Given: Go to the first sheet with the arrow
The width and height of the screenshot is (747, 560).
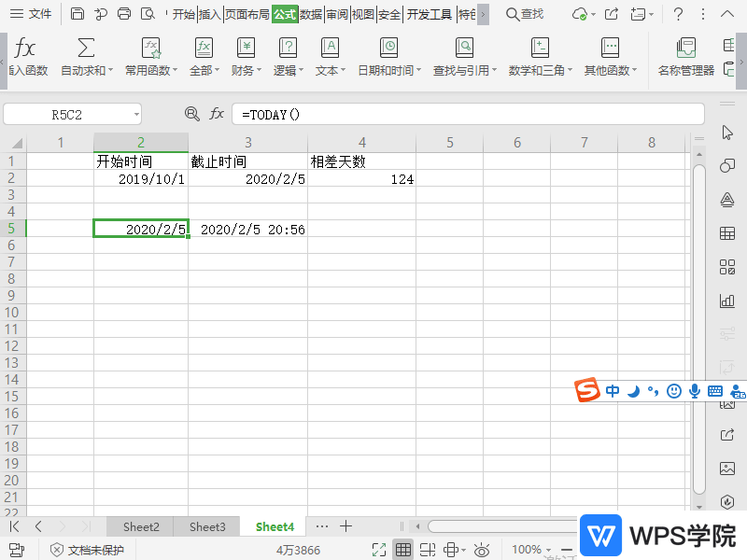Looking at the screenshot, I should 14,526.
